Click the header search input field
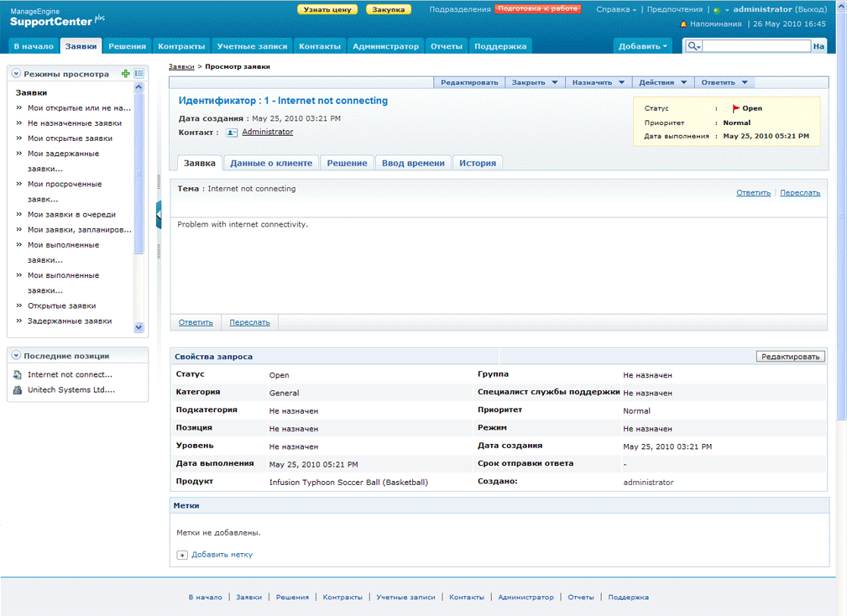Screen dimensions: 847x616 click(756, 46)
